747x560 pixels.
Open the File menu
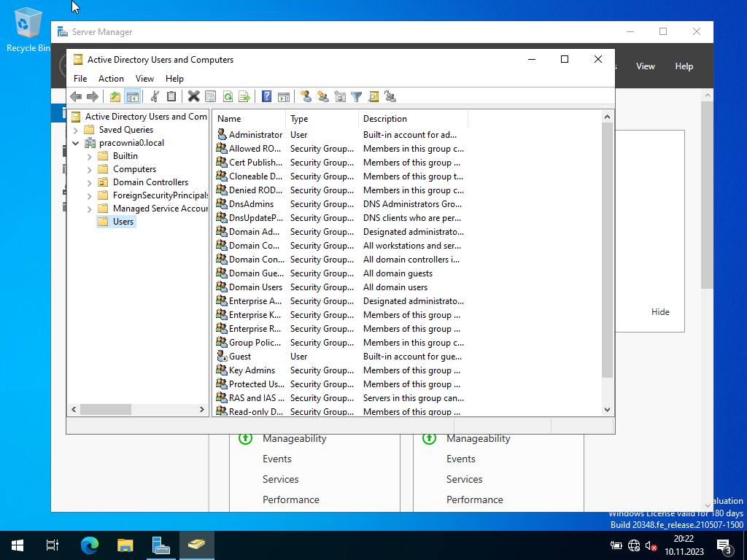pos(80,79)
